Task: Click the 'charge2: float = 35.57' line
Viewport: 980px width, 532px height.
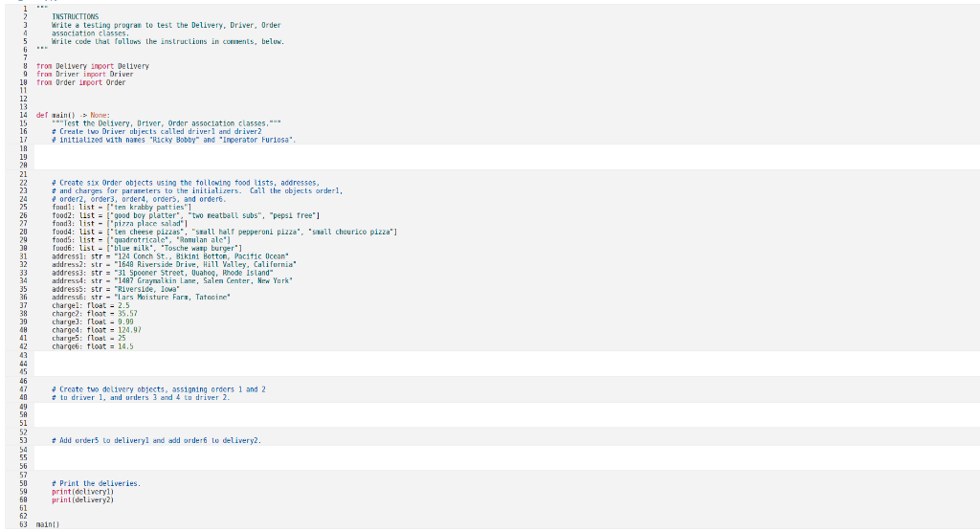Action: point(95,314)
